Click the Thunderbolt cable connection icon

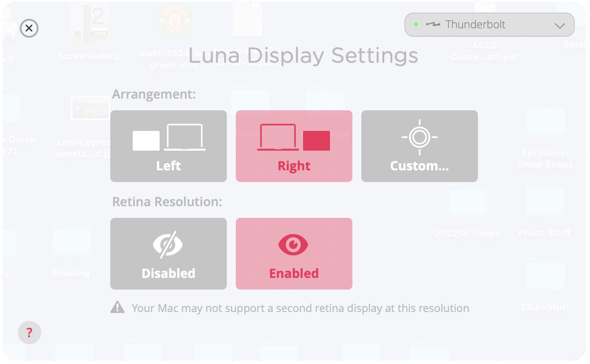pyautogui.click(x=433, y=24)
